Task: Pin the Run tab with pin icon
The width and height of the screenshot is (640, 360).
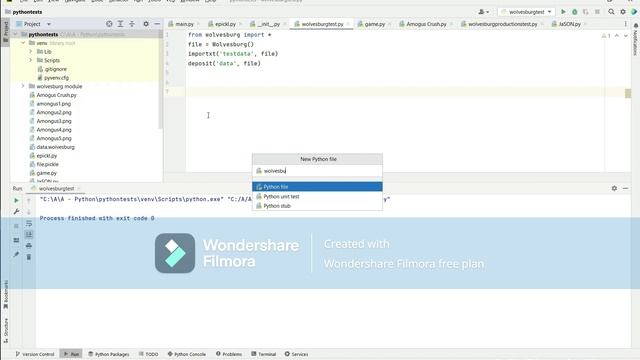Action: click(16, 254)
